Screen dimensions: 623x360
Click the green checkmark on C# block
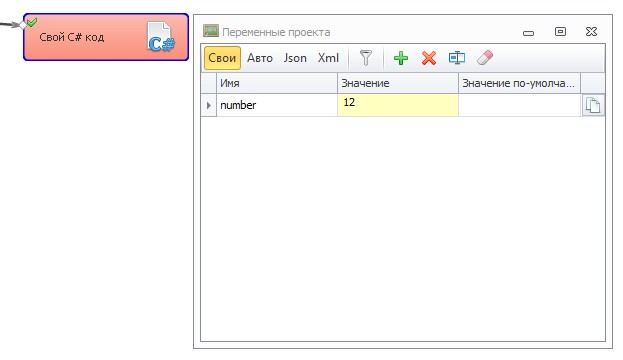pos(32,22)
